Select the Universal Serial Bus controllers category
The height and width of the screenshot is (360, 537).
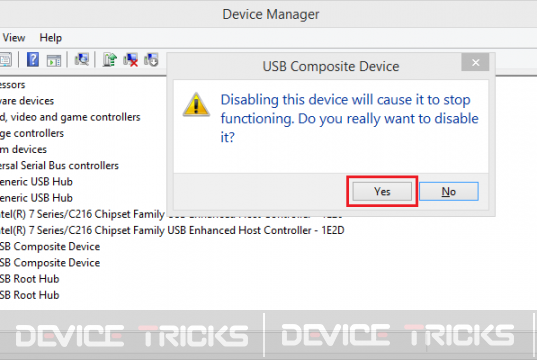[59, 165]
